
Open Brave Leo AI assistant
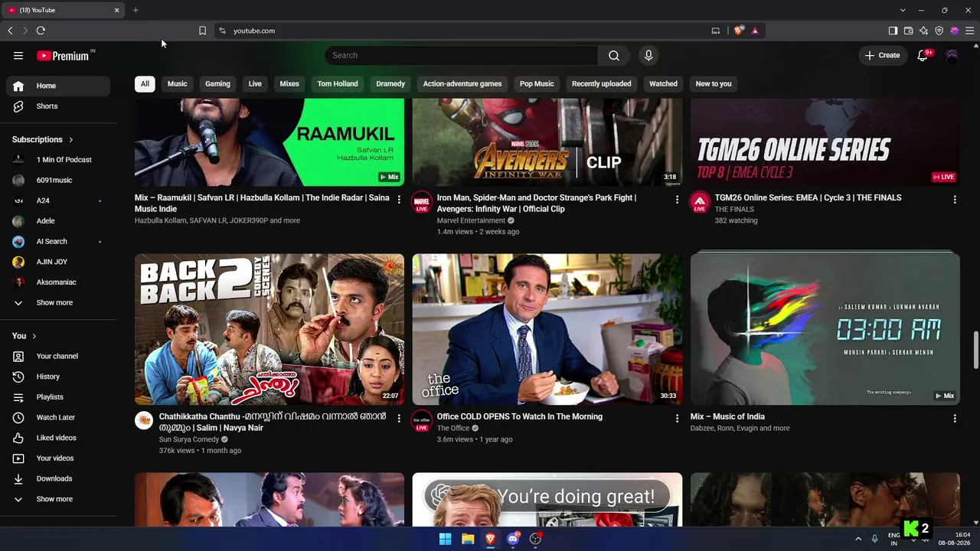tap(923, 31)
